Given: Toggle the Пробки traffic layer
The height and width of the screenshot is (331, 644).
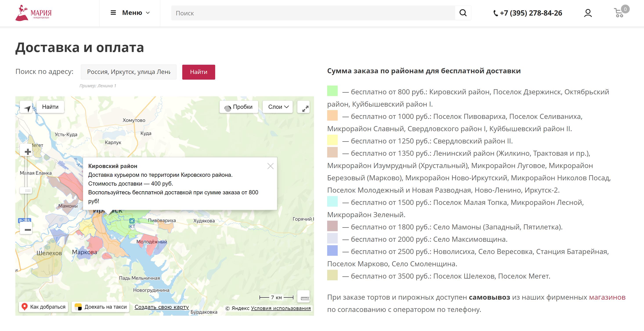Looking at the screenshot, I should [239, 107].
